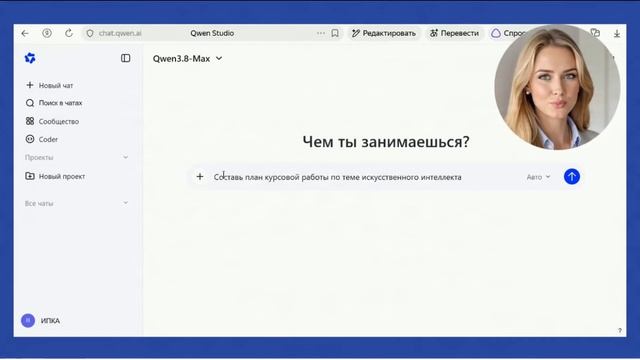640x360 pixels.
Task: Collapse the sidebar panel
Action: point(126,58)
